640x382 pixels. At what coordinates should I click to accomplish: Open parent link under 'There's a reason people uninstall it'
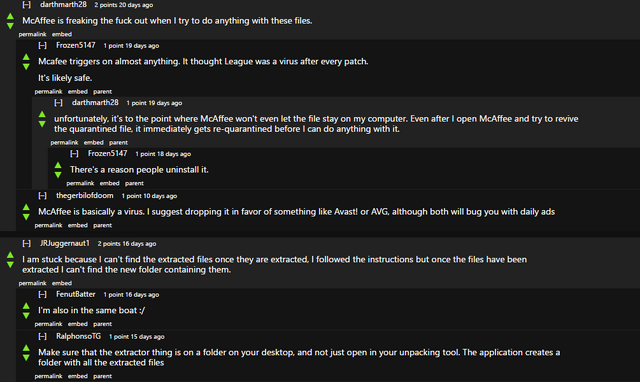(134, 184)
